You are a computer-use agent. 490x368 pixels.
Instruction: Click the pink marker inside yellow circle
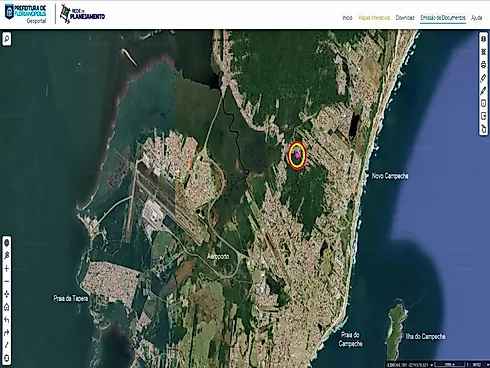[x=297, y=154]
